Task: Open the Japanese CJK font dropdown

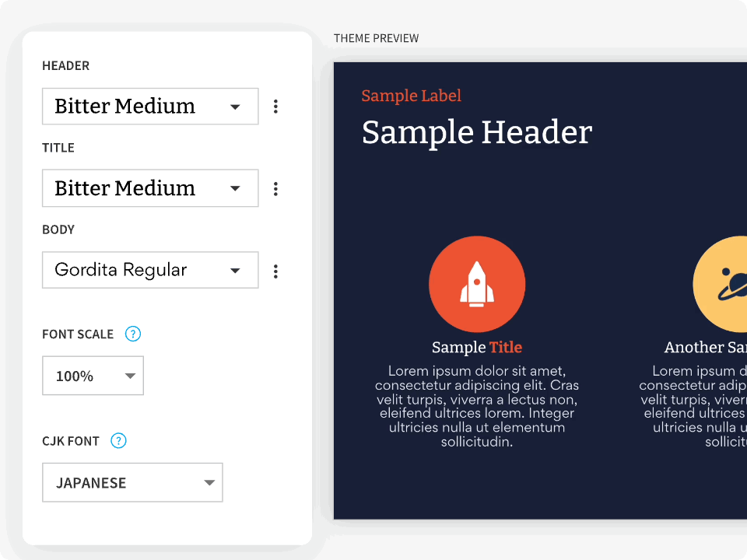Action: click(x=132, y=482)
